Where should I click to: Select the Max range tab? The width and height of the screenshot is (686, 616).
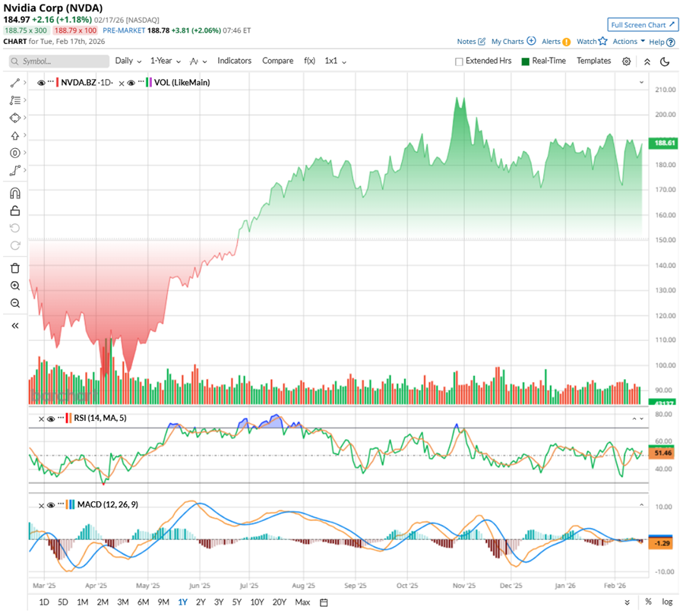302,602
